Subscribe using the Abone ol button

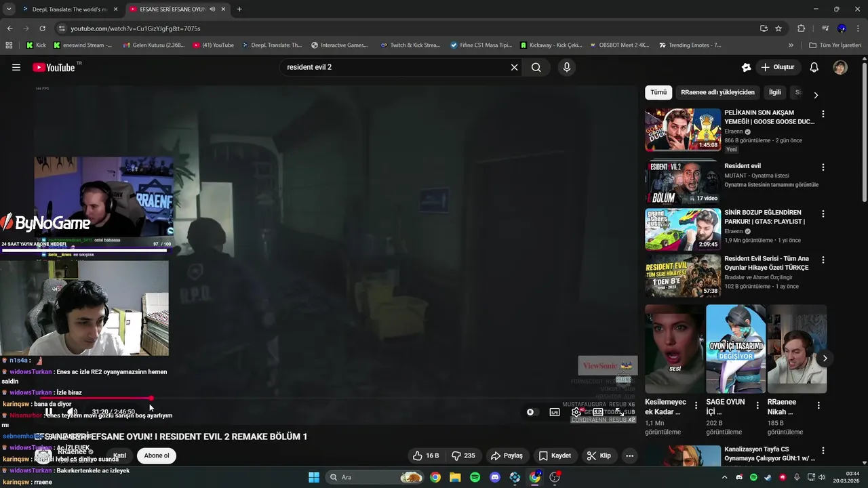tap(157, 455)
